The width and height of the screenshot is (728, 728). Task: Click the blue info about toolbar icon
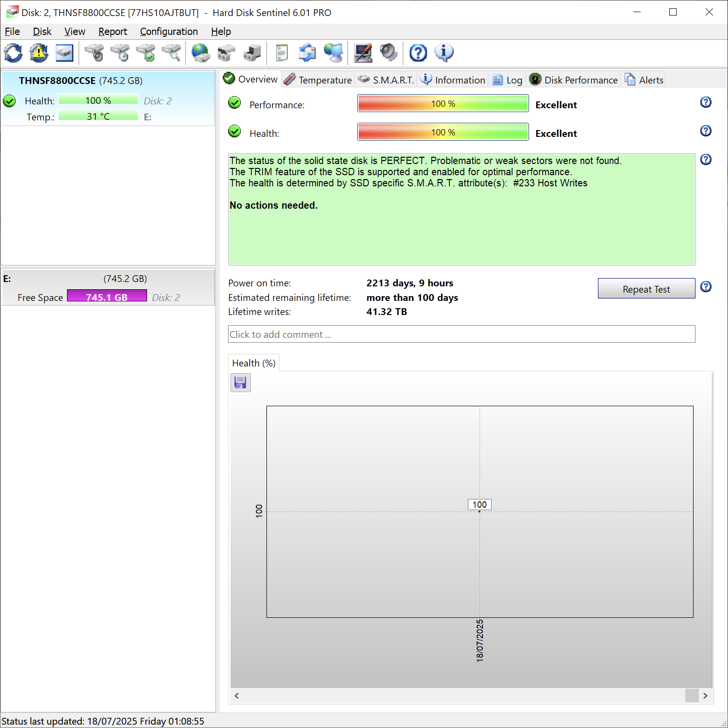coord(444,53)
